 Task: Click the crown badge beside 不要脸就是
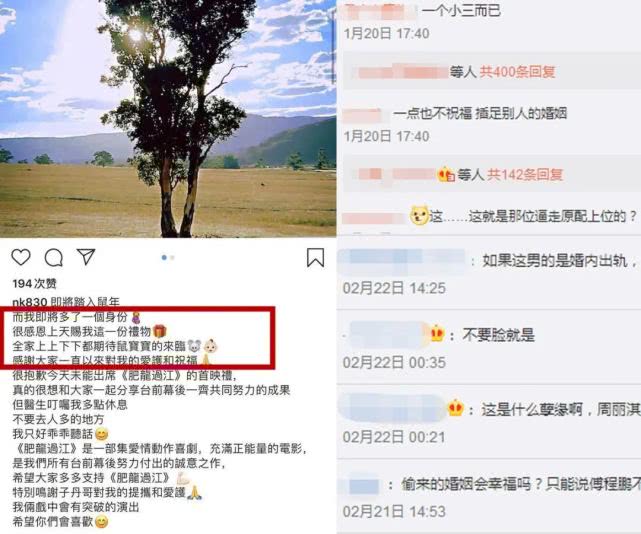[437, 334]
